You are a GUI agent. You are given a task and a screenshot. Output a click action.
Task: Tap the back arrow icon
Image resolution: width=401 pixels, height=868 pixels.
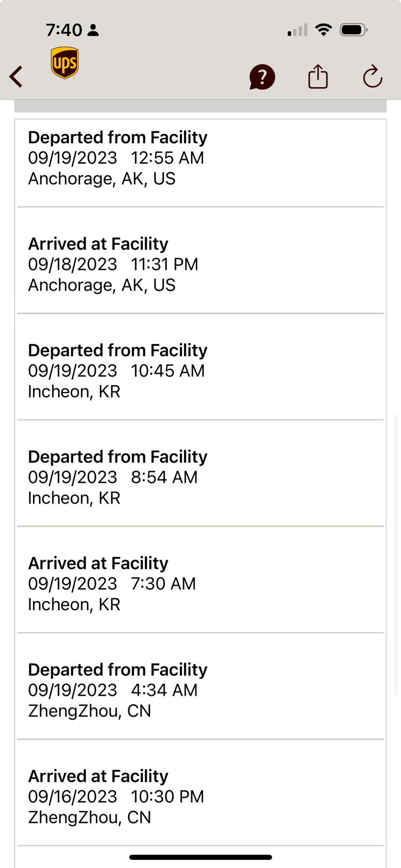[x=16, y=77]
